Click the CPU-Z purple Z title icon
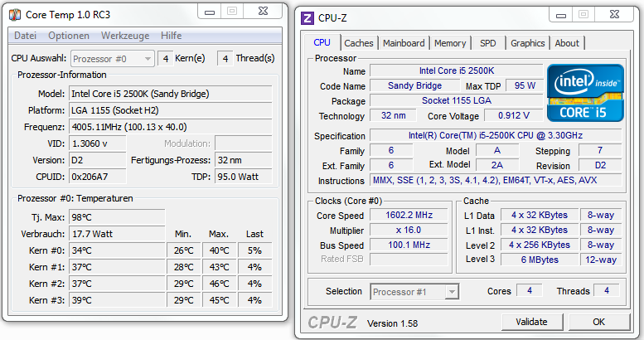The width and height of the screenshot is (644, 340). (307, 18)
